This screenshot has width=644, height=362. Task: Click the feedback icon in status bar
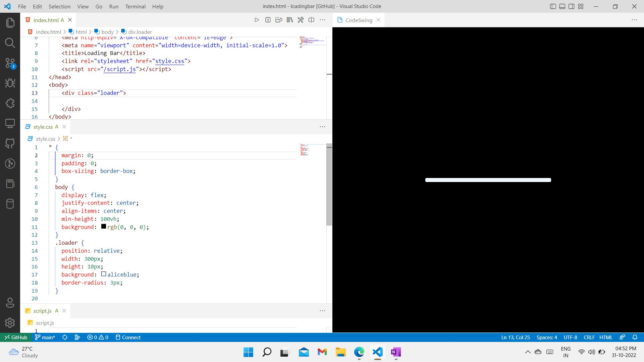tap(622, 338)
